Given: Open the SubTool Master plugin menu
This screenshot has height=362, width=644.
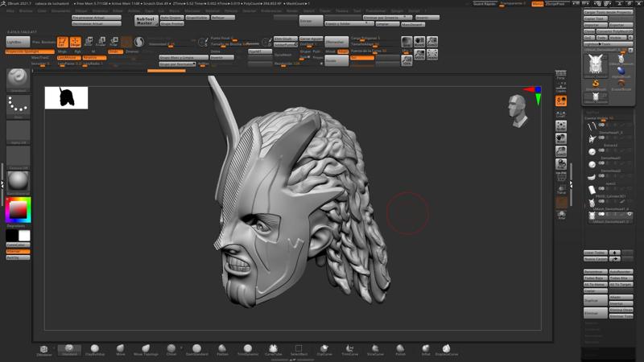Looking at the screenshot, I should pyautogui.click(x=146, y=21).
